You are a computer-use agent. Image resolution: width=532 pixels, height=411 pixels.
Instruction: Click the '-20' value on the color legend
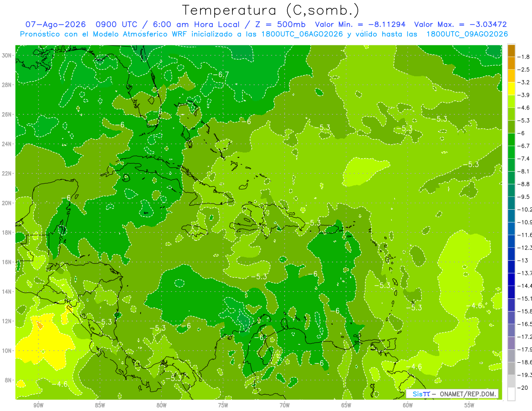point(522,388)
